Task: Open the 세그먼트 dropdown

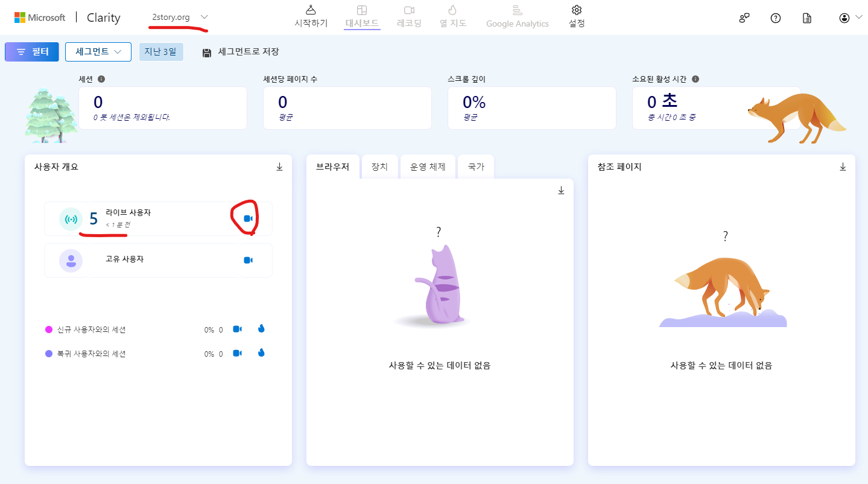Action: pyautogui.click(x=98, y=52)
